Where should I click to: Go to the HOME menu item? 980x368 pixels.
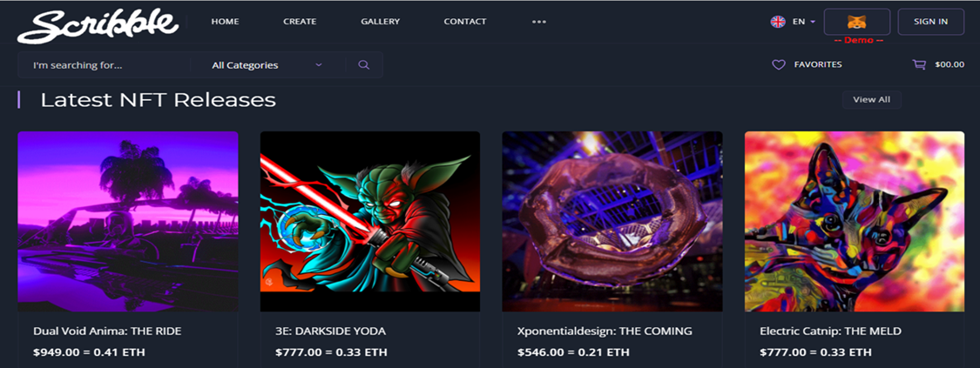[x=225, y=21]
